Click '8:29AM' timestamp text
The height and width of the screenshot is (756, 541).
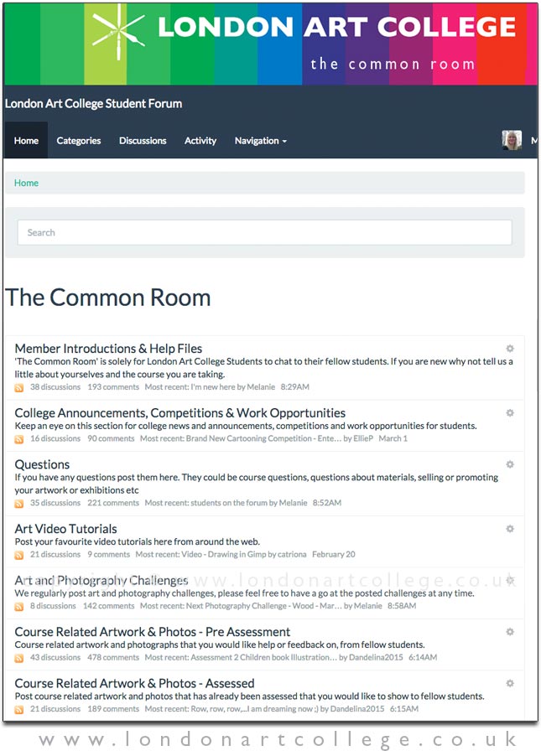[x=295, y=386]
